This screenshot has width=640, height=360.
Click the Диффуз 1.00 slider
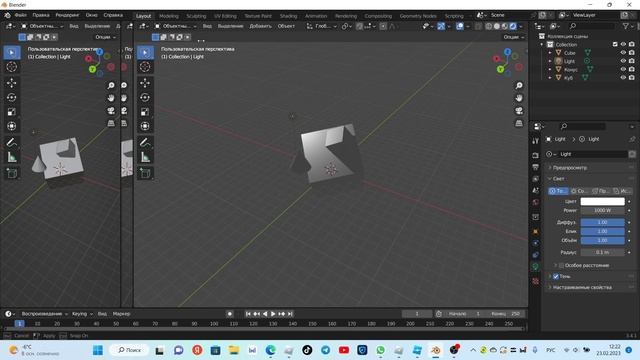point(602,222)
